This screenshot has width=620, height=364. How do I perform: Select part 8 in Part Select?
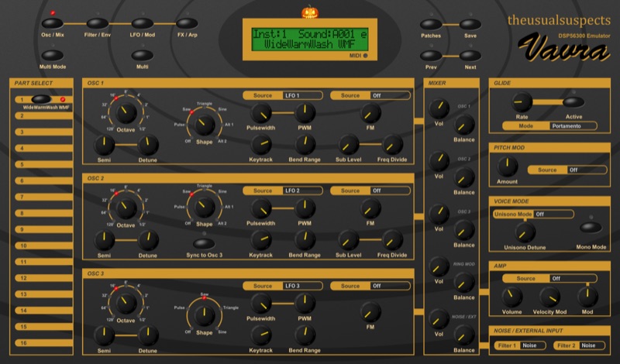point(43,213)
